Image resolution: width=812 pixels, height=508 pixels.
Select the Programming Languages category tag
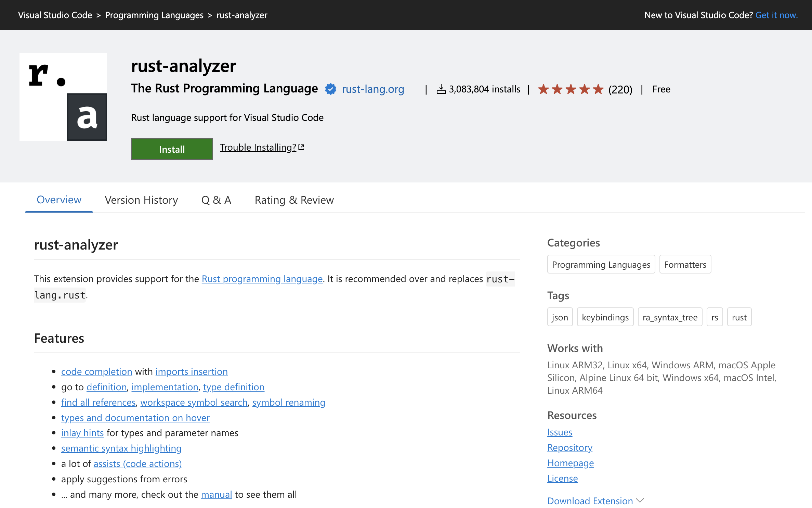tap(601, 264)
